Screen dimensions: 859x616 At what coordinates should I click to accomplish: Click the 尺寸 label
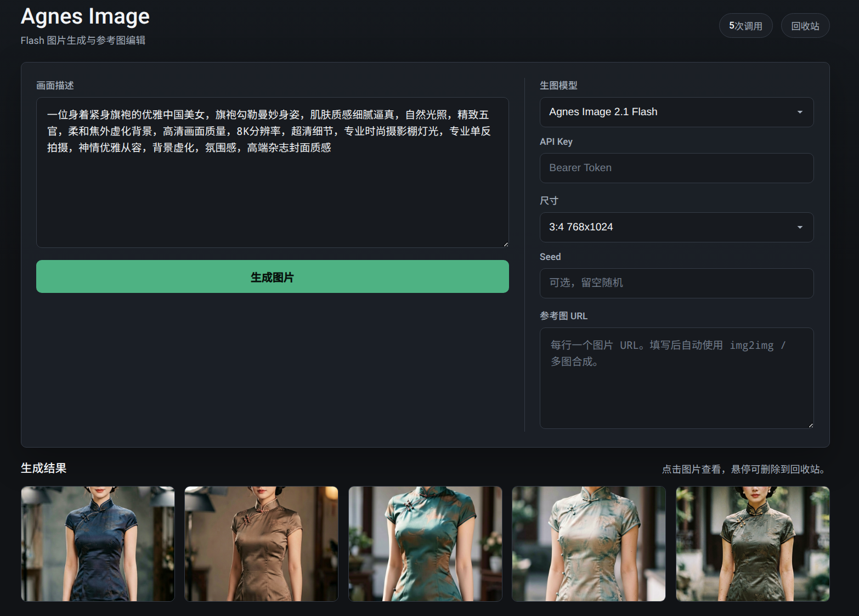549,200
